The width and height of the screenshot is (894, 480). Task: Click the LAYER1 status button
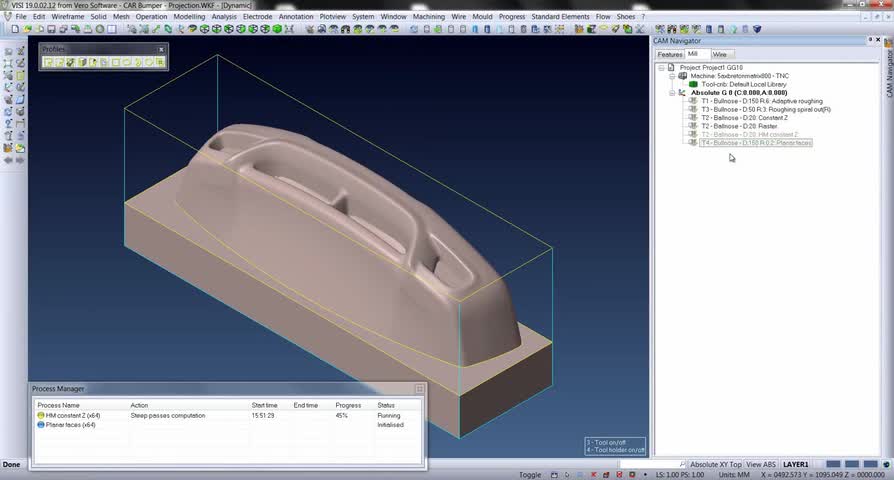click(x=795, y=465)
